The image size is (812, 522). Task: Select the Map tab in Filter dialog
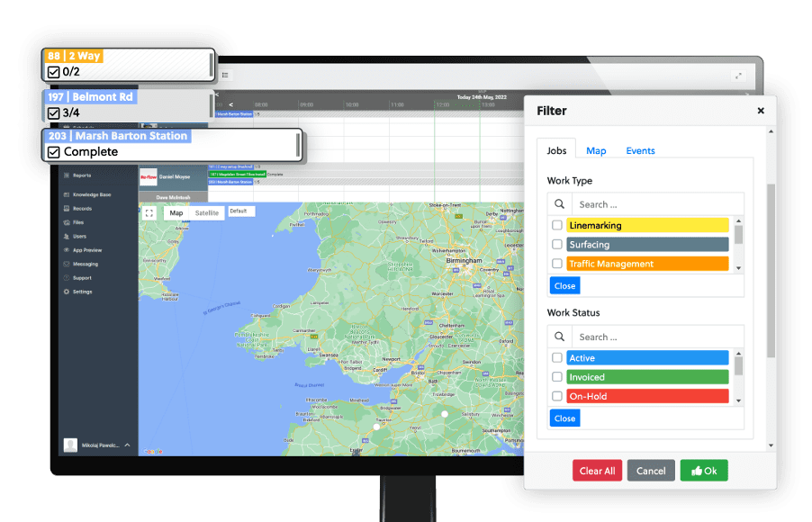click(596, 151)
